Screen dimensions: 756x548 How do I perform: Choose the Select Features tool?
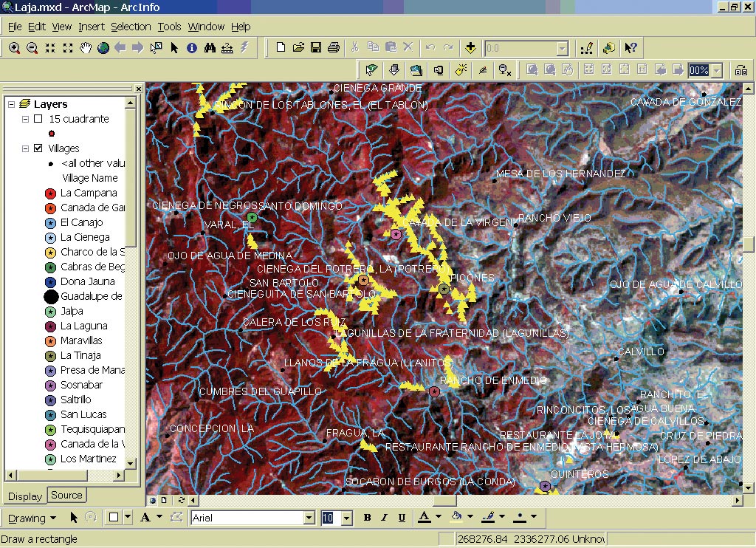157,48
